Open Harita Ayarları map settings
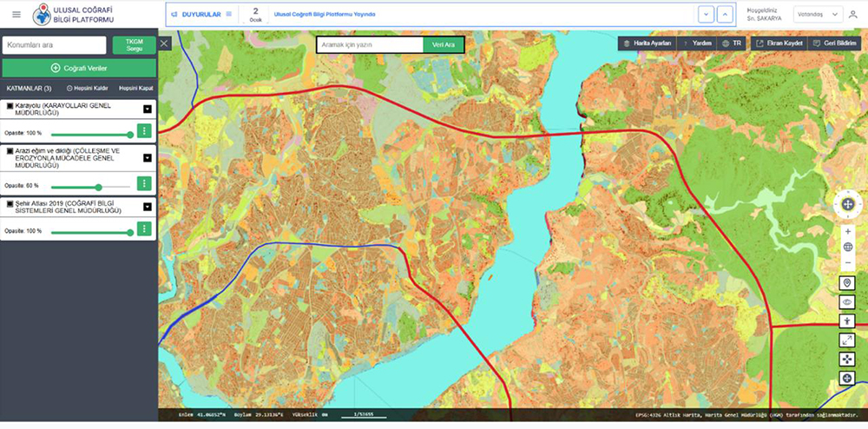This screenshot has height=429, width=868. point(647,43)
